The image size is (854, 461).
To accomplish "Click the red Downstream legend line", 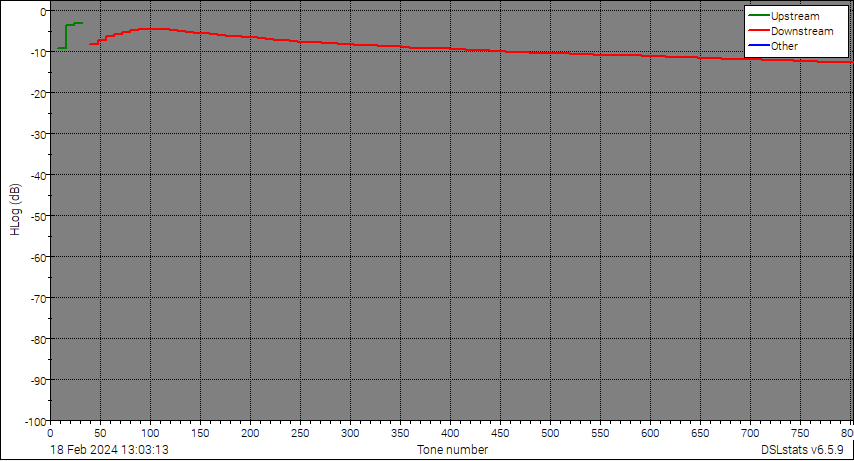I will pyautogui.click(x=759, y=31).
